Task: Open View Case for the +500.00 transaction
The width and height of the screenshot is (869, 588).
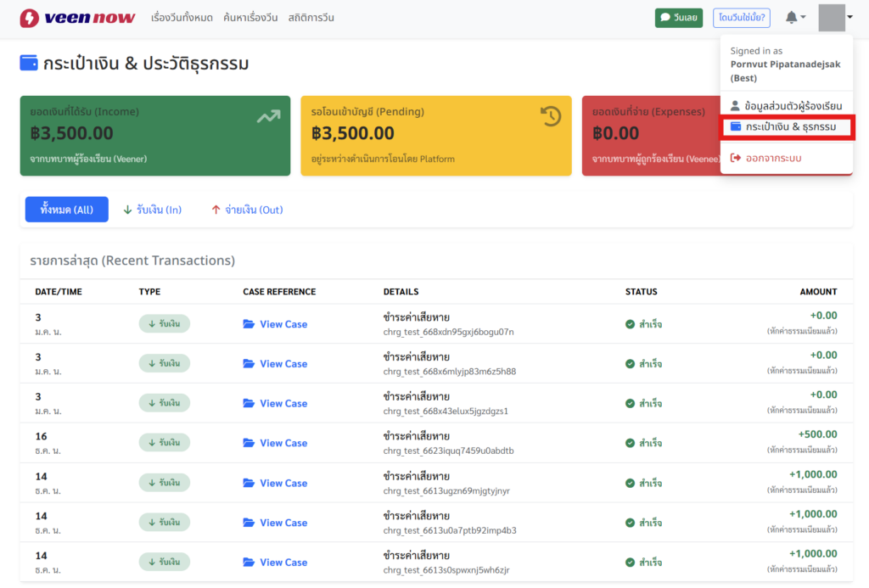Action: click(283, 443)
